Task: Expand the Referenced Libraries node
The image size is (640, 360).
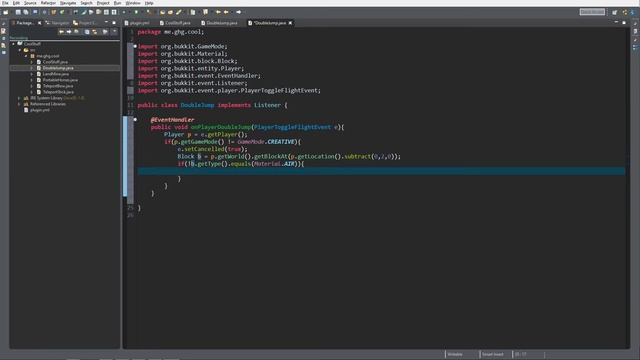Action: point(19,104)
